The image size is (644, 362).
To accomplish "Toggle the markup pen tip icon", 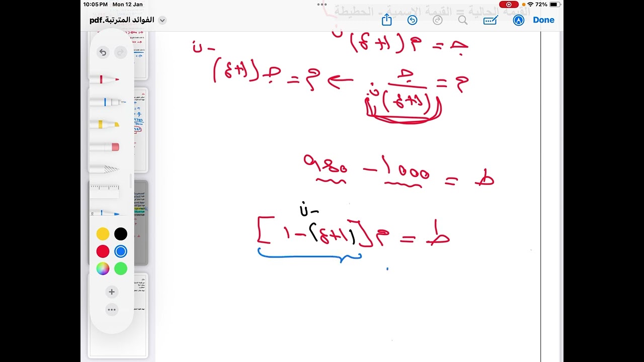I will (x=518, y=20).
